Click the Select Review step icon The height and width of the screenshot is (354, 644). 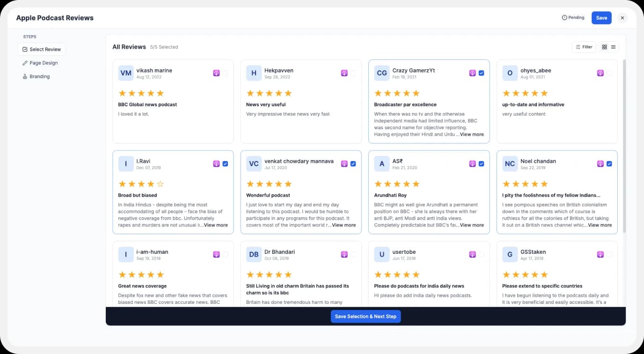point(25,49)
